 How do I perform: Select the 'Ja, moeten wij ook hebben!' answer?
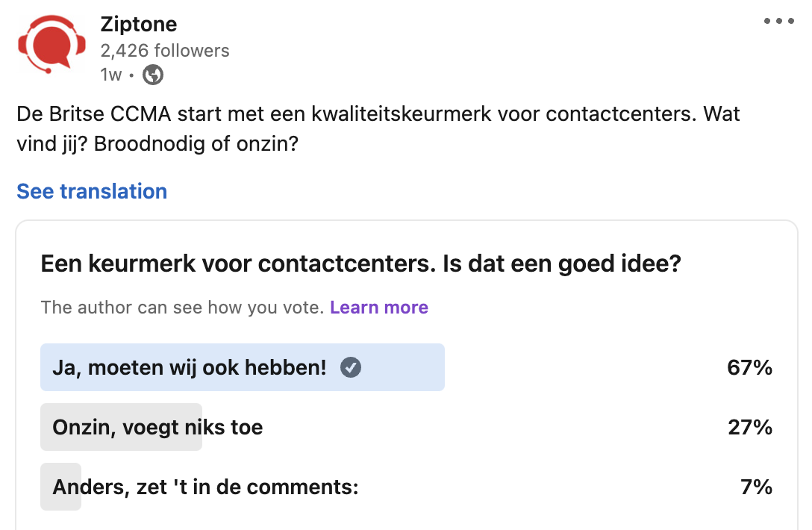pos(190,367)
